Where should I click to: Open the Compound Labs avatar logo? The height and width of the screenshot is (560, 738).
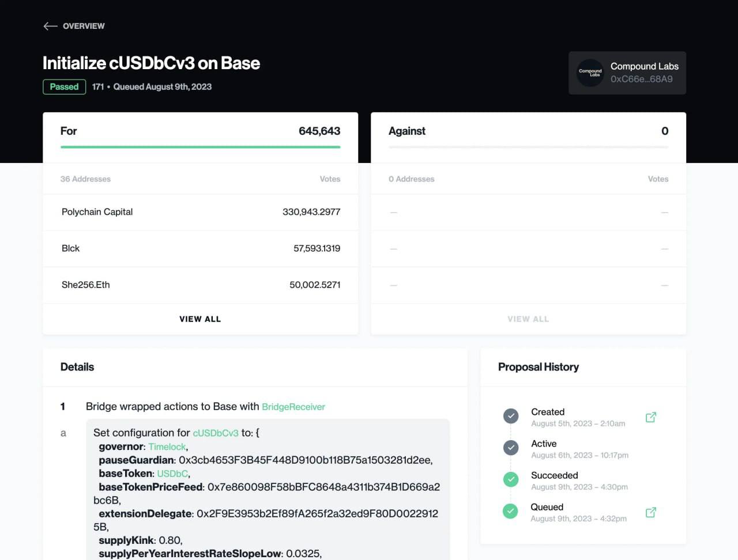click(590, 73)
